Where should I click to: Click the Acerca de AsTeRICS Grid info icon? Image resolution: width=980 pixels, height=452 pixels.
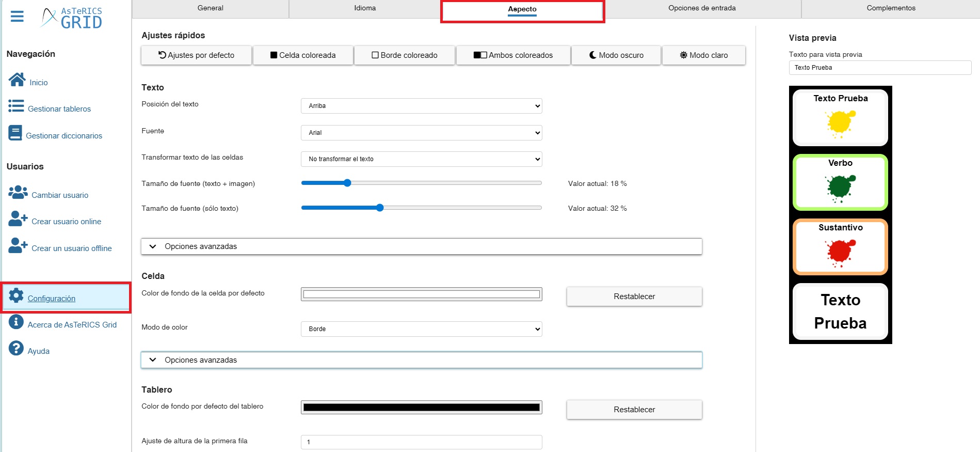pyautogui.click(x=16, y=322)
